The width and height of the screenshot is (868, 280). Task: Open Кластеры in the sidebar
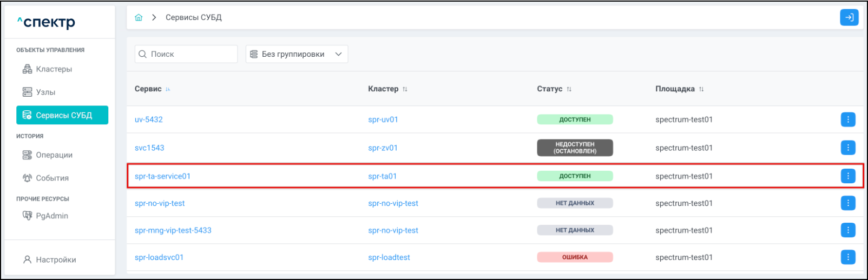point(54,69)
